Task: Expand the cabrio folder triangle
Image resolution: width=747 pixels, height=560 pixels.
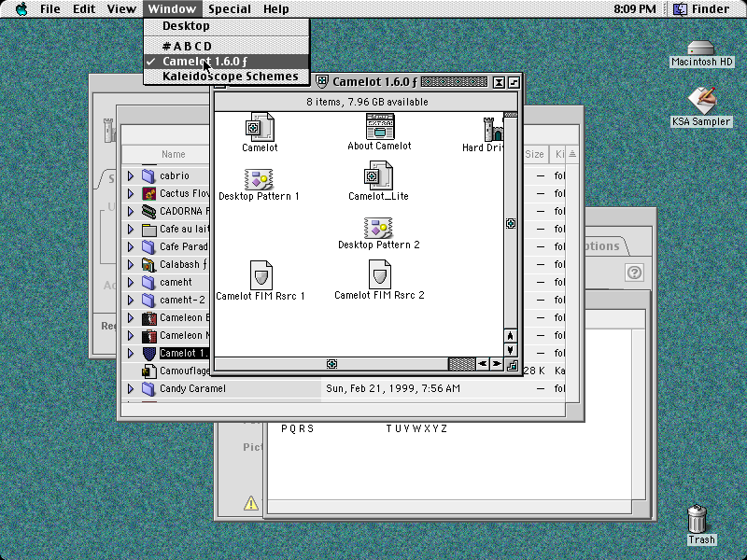Action: [x=131, y=175]
